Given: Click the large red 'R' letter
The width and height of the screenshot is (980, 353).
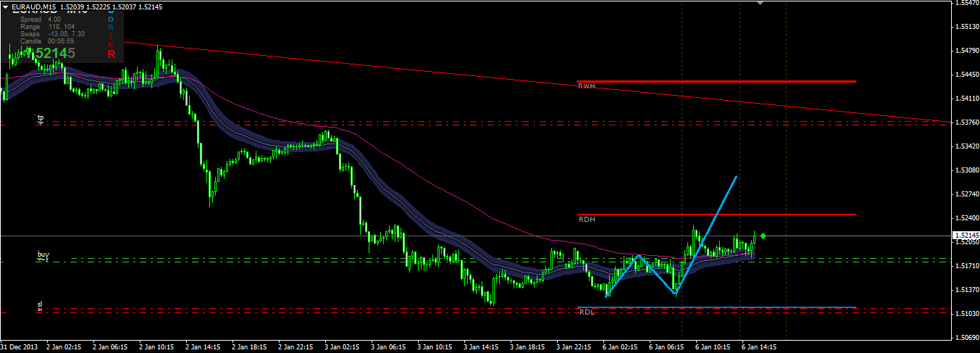Looking at the screenshot, I should (112, 54).
